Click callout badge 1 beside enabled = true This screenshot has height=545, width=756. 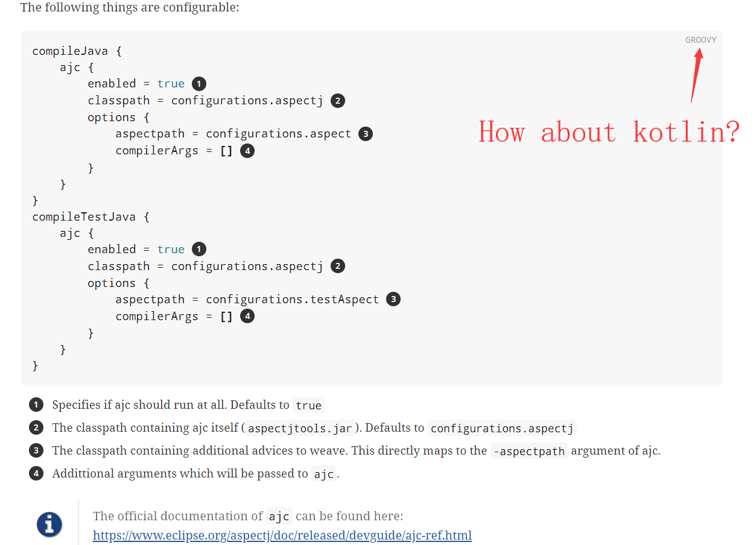pyautogui.click(x=199, y=83)
